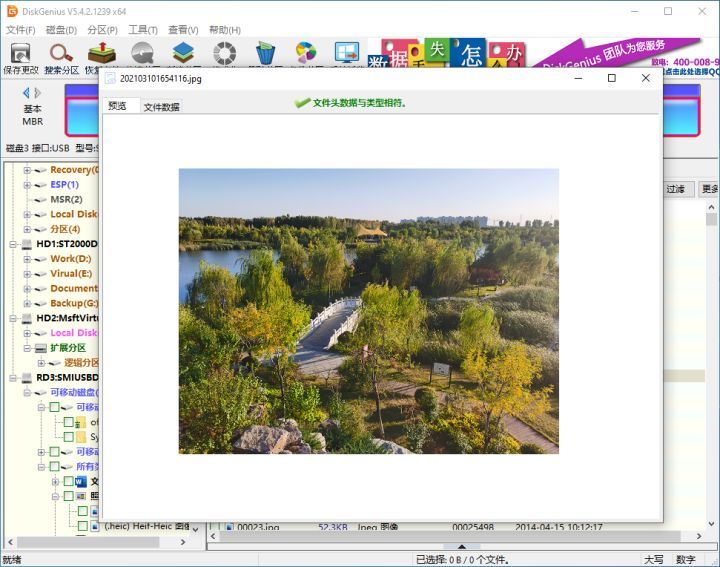720x567 pixels.
Task: Select the 分区(4) tree item
Action: click(65, 229)
